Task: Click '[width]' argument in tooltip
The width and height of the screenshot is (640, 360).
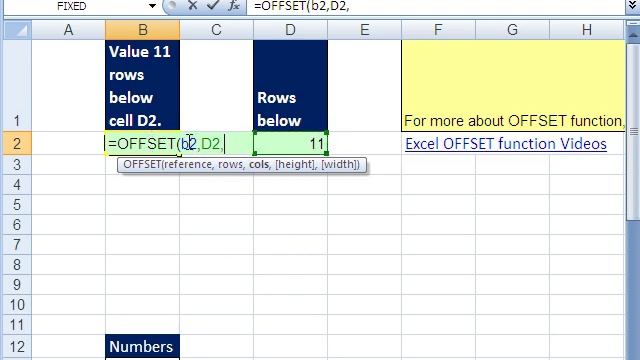Action: (338, 164)
